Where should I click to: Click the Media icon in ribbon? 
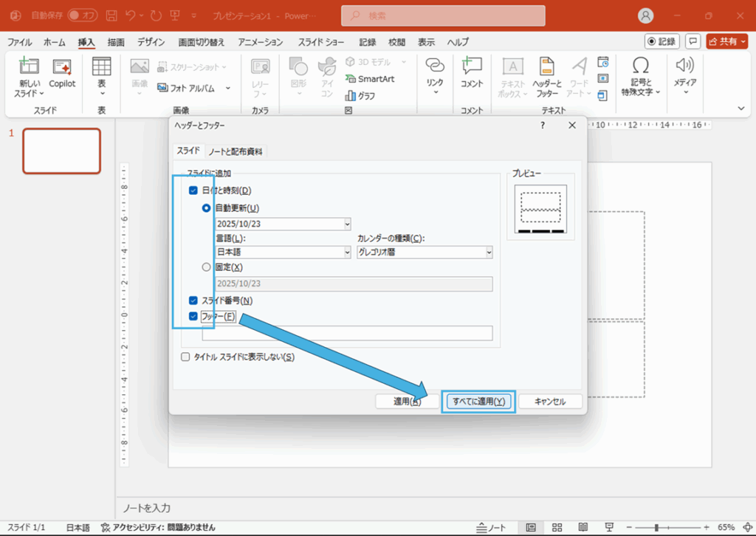click(x=685, y=66)
